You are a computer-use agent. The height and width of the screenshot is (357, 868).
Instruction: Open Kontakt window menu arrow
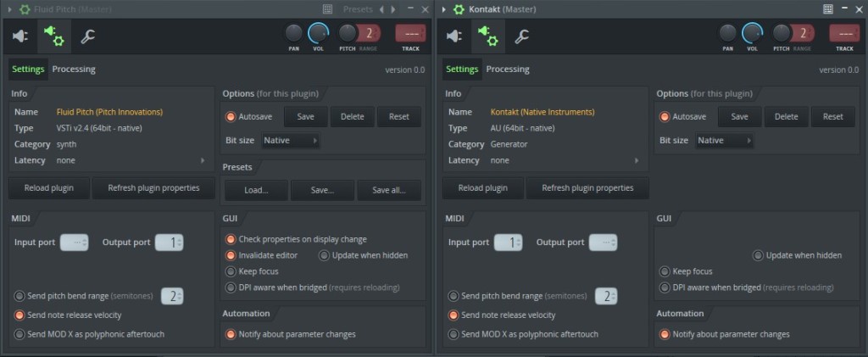tap(444, 9)
